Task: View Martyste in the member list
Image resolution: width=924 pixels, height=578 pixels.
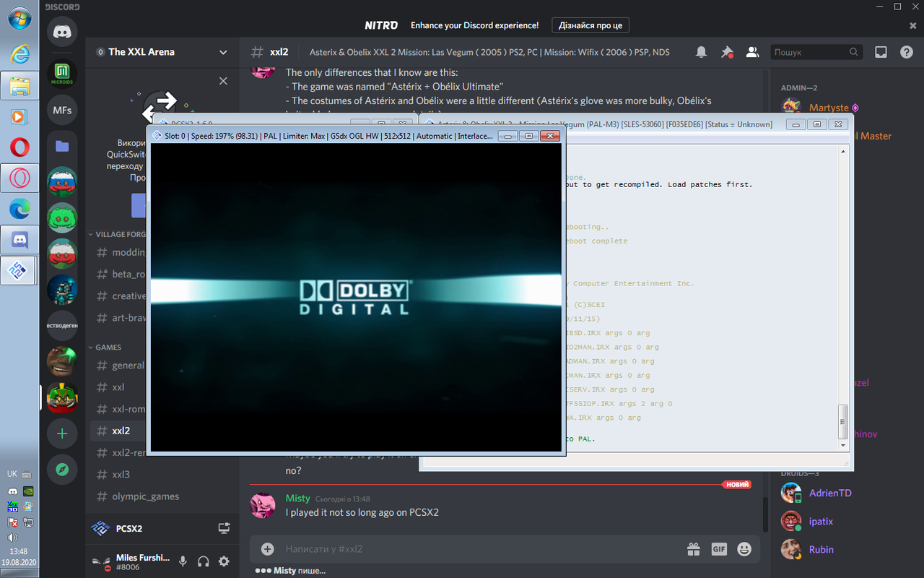Action: click(829, 108)
